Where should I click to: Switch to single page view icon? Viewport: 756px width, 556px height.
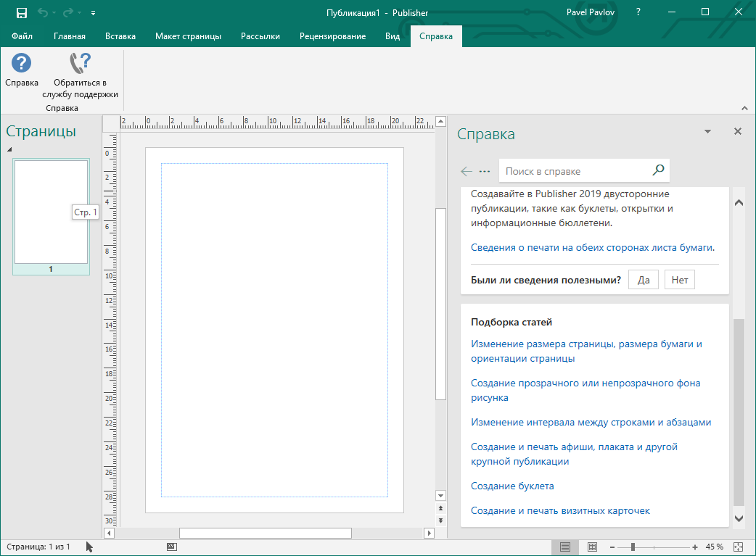pos(565,547)
